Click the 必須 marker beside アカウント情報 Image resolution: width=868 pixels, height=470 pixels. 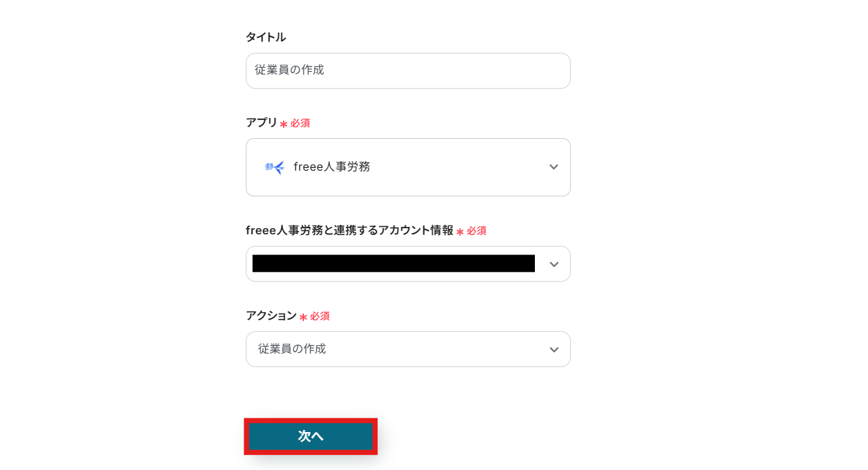pyautogui.click(x=476, y=231)
